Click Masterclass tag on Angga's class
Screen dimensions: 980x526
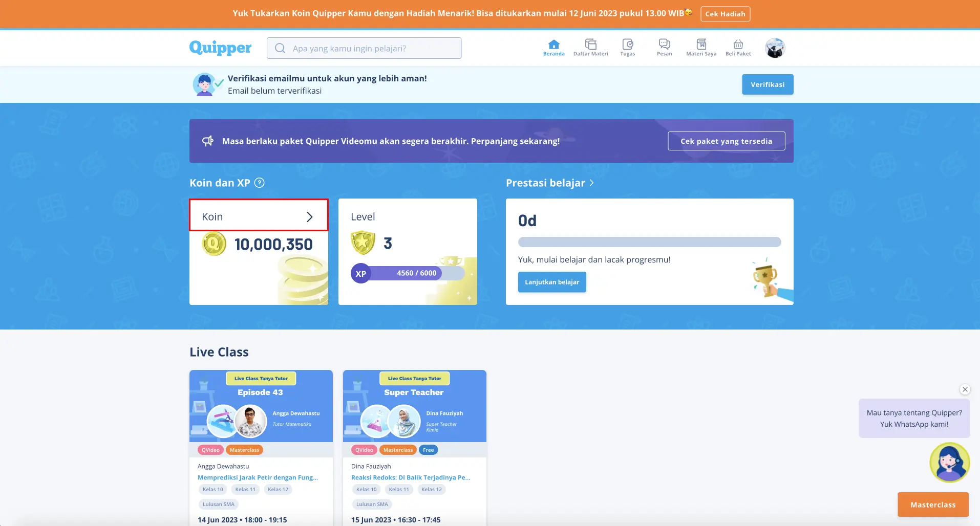[244, 450]
